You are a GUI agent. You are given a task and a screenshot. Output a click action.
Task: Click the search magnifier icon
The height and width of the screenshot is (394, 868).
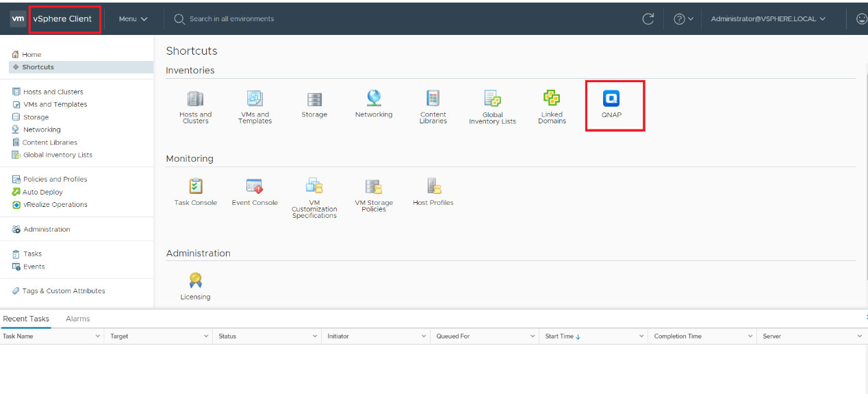pos(180,19)
